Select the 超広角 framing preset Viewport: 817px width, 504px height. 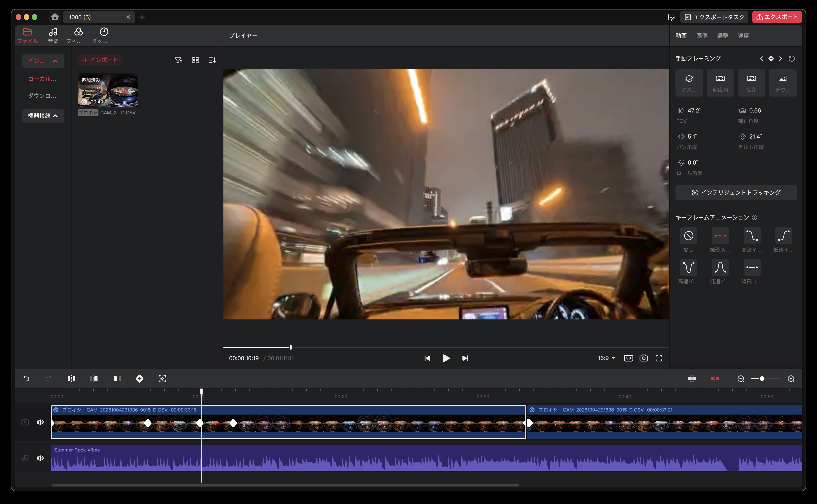[x=720, y=83]
